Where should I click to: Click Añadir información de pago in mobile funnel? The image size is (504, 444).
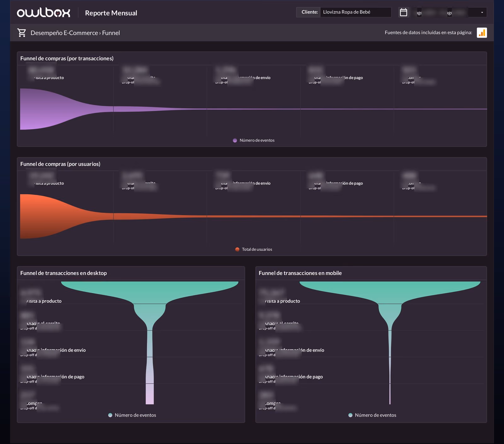coord(294,377)
